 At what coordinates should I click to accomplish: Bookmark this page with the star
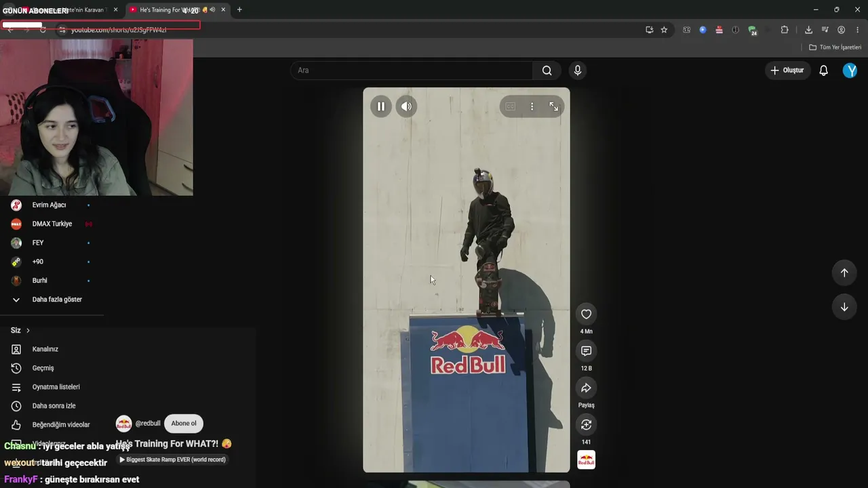(x=664, y=30)
